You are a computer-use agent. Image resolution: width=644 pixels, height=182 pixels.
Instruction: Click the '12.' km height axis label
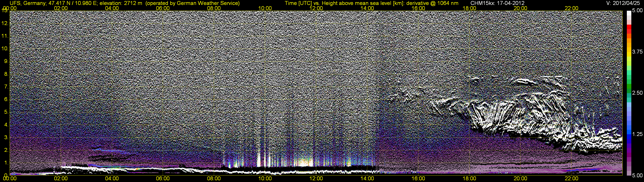pyautogui.click(x=5, y=23)
